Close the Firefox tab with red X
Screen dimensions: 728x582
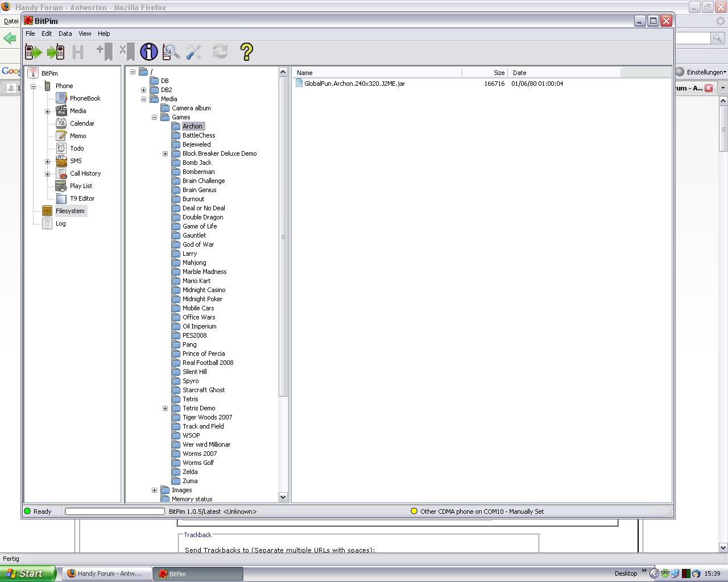coord(709,88)
